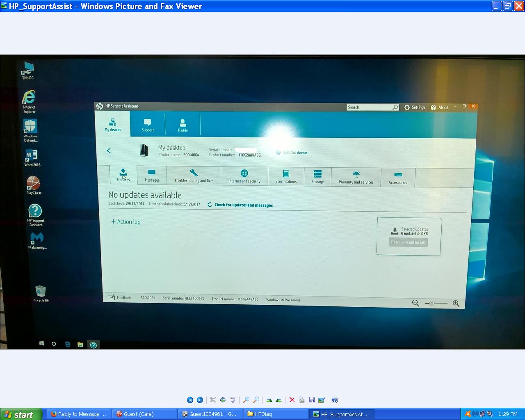
Task: Click the This PC desktop icon
Action: point(28,71)
